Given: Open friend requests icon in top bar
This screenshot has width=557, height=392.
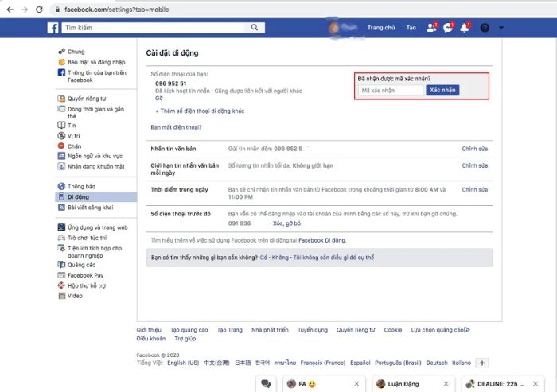Looking at the screenshot, I should pos(431,27).
